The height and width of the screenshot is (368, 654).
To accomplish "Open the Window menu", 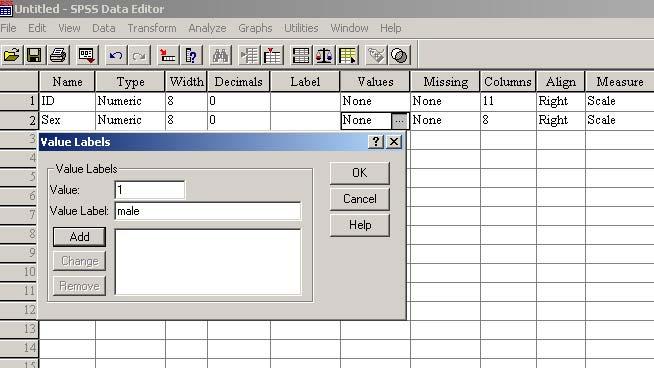I will coord(350,28).
